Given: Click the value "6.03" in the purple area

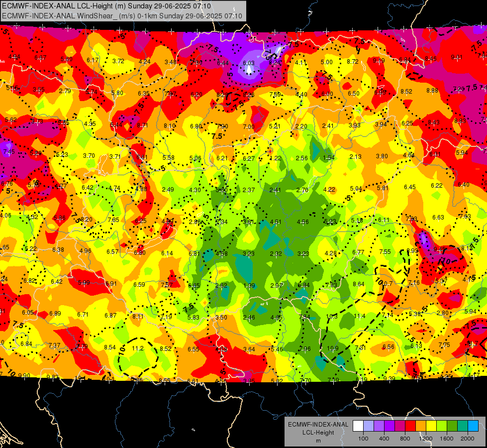Looking at the screenshot, I should point(248,63).
